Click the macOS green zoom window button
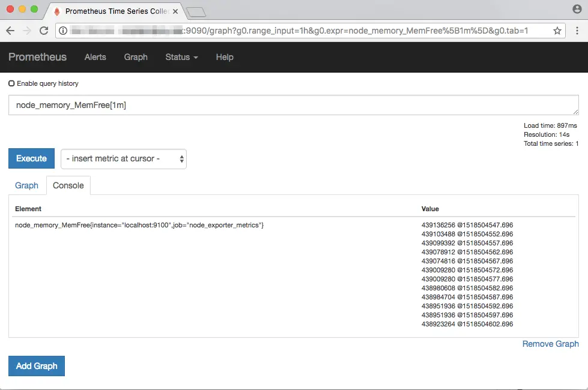This screenshot has width=588, height=390. 34,9
